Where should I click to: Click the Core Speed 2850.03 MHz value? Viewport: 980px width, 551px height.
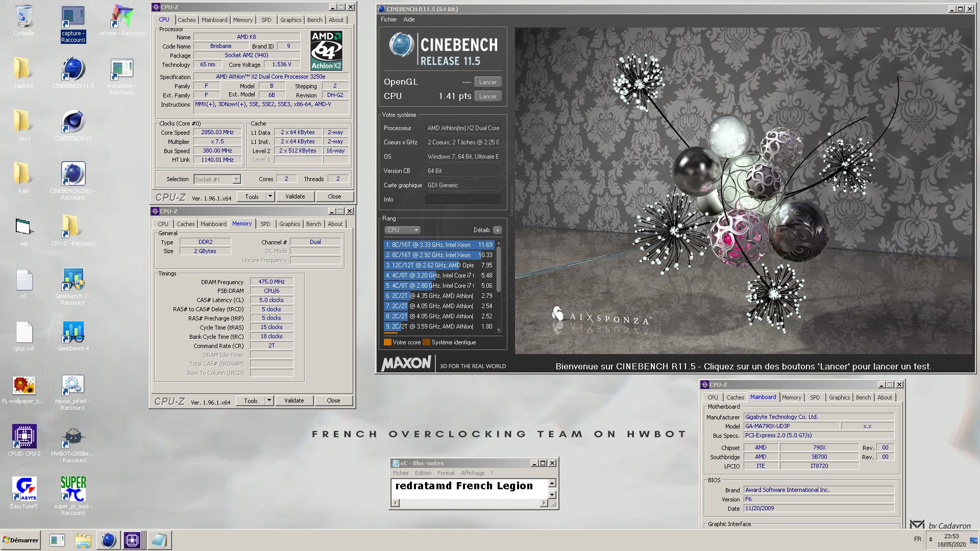tap(217, 132)
